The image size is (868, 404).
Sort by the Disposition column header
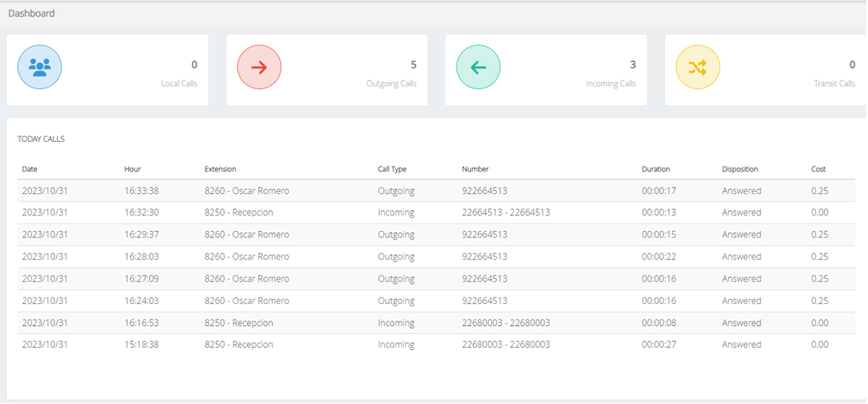[740, 169]
